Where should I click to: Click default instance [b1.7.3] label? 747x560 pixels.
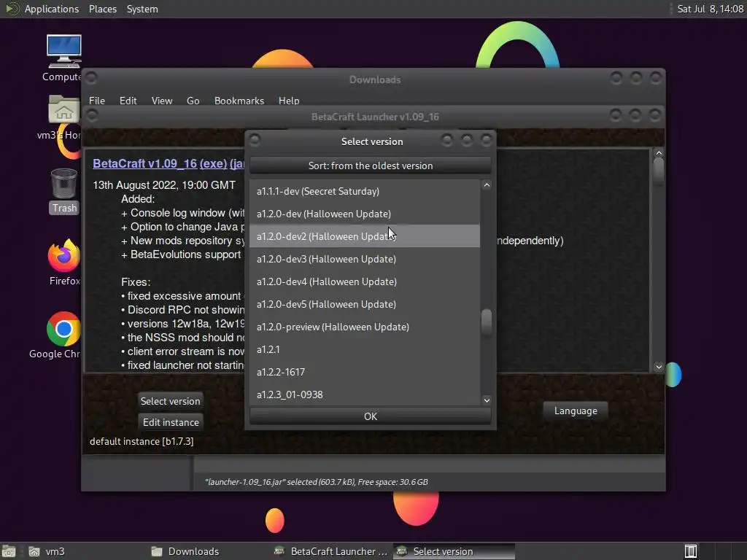coord(142,441)
